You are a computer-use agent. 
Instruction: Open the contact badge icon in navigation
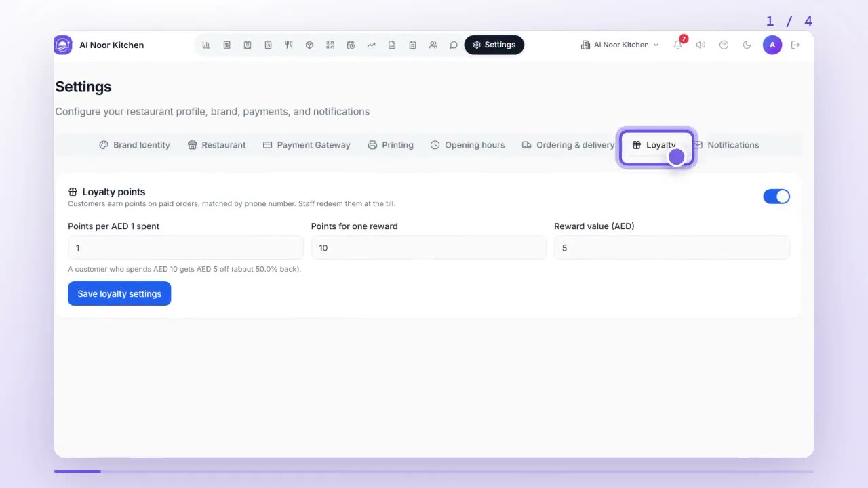coord(248,45)
